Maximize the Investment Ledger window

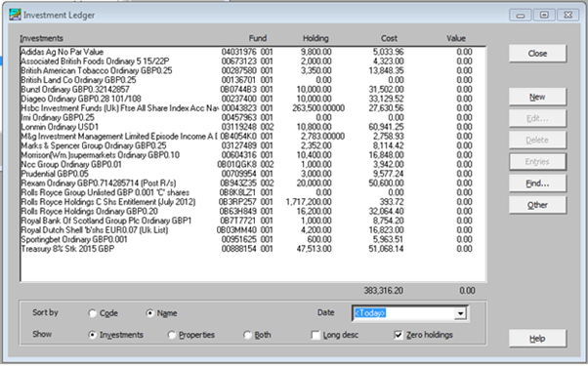[x=544, y=15]
